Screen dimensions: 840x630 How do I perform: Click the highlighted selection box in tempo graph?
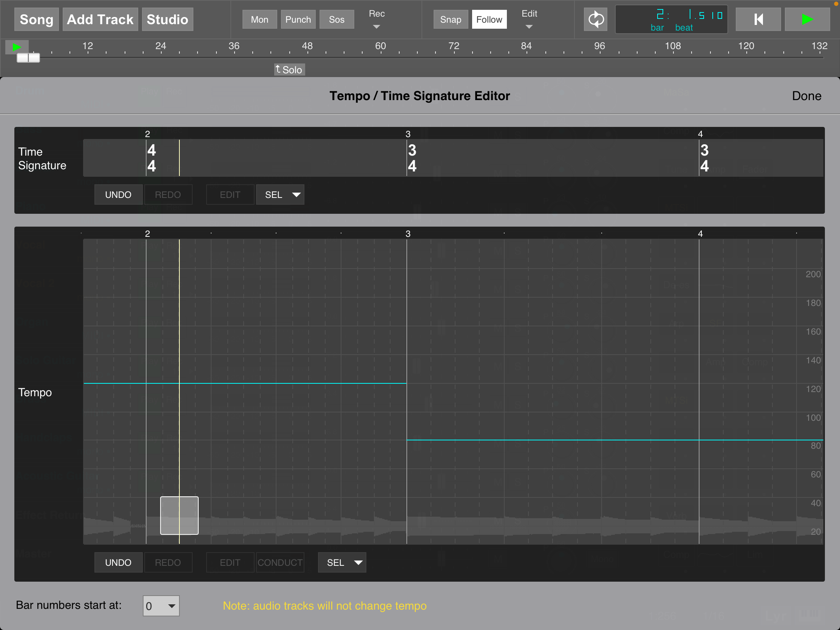tap(179, 515)
